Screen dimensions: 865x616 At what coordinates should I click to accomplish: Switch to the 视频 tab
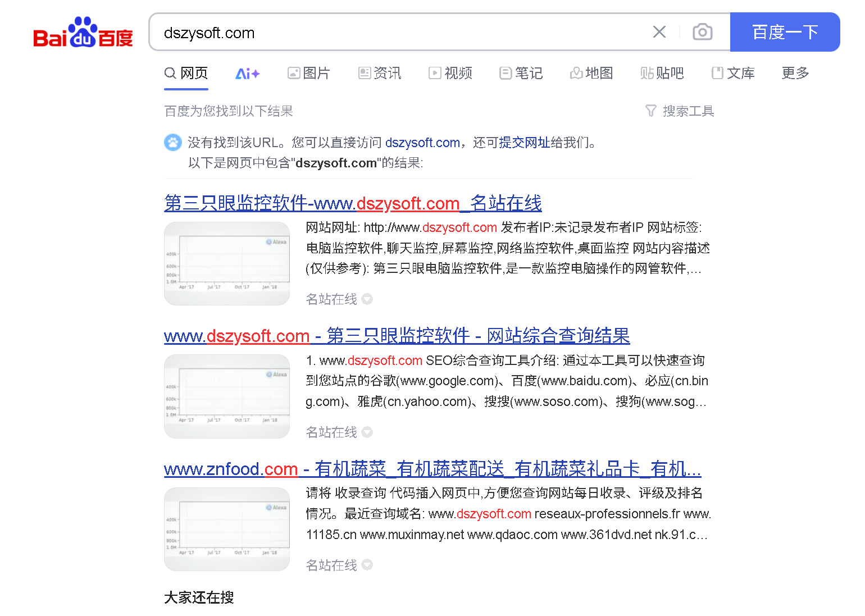(x=450, y=73)
